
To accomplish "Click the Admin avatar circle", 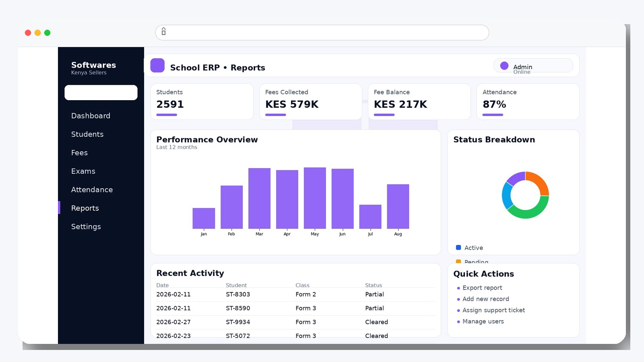I will pyautogui.click(x=504, y=66).
